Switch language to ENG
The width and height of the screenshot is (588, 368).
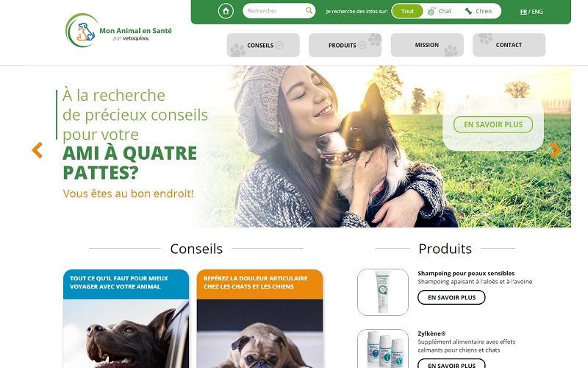pos(537,12)
